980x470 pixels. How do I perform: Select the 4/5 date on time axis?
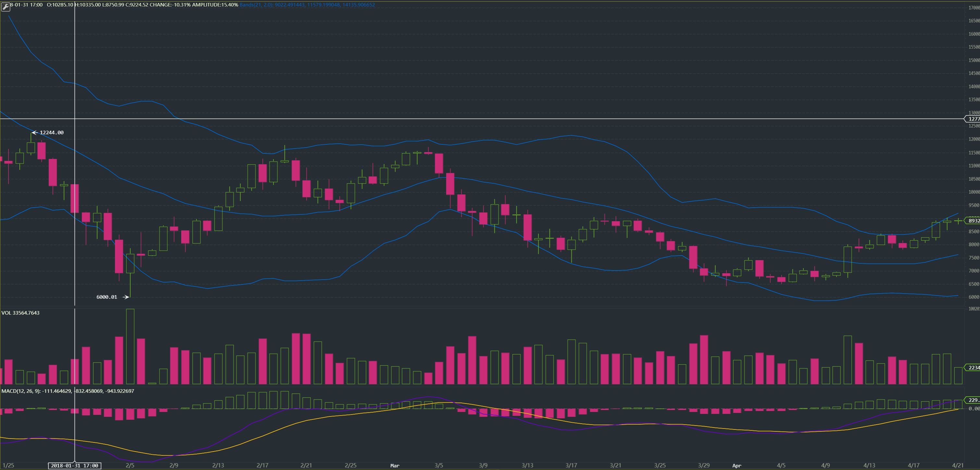781,465
